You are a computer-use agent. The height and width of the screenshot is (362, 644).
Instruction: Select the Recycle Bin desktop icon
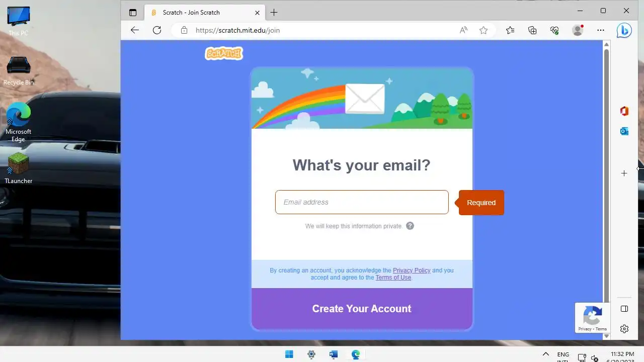coord(19,71)
